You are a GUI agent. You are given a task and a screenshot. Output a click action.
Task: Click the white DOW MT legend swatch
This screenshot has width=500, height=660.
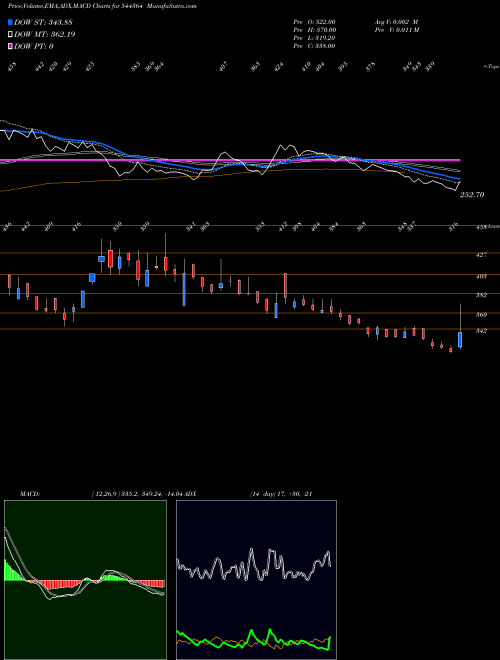[10, 35]
